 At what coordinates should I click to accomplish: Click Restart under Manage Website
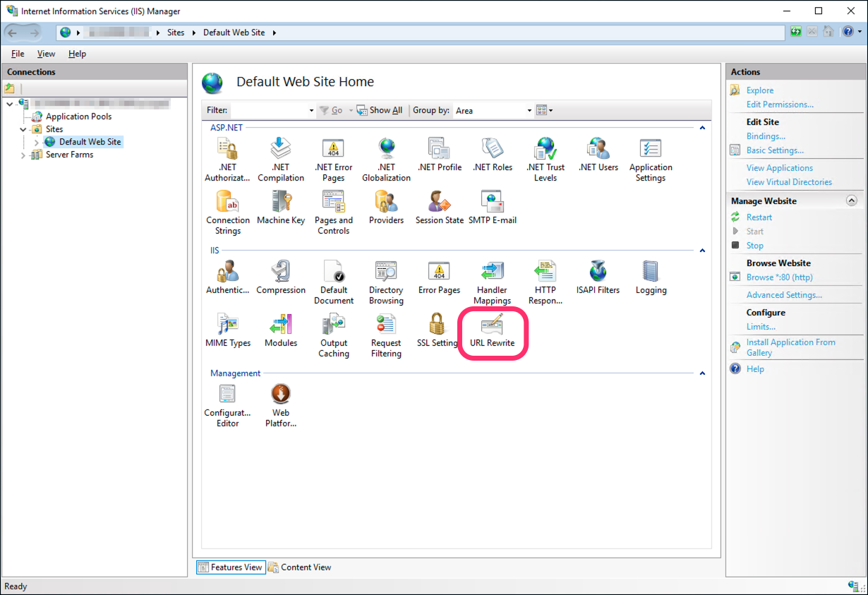pyautogui.click(x=759, y=217)
